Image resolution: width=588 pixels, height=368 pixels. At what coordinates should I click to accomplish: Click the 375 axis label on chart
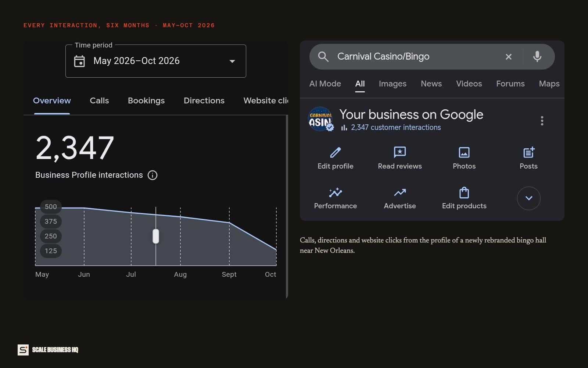pyautogui.click(x=51, y=222)
